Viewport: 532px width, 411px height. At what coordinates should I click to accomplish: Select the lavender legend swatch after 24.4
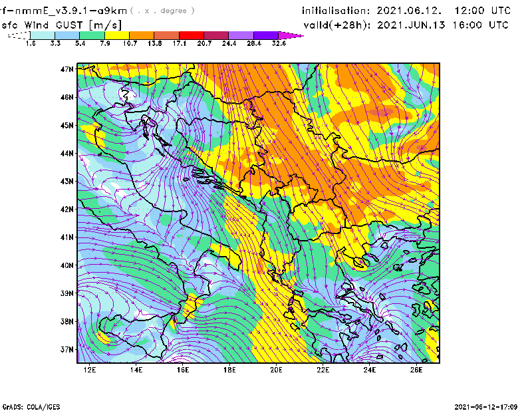(x=241, y=35)
